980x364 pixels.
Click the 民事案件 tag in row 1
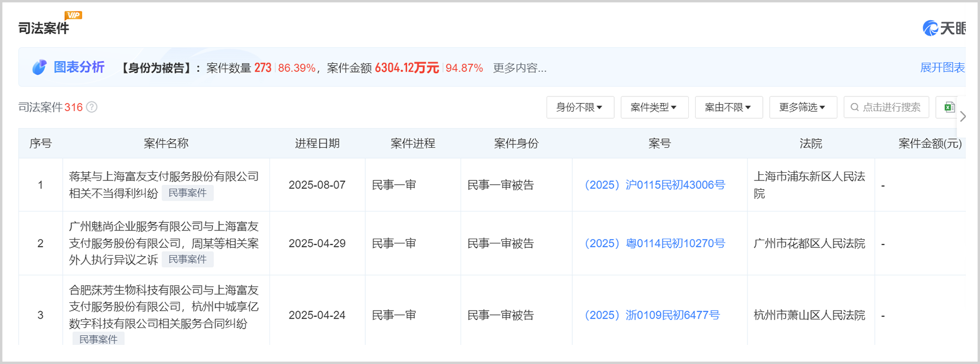pyautogui.click(x=188, y=193)
